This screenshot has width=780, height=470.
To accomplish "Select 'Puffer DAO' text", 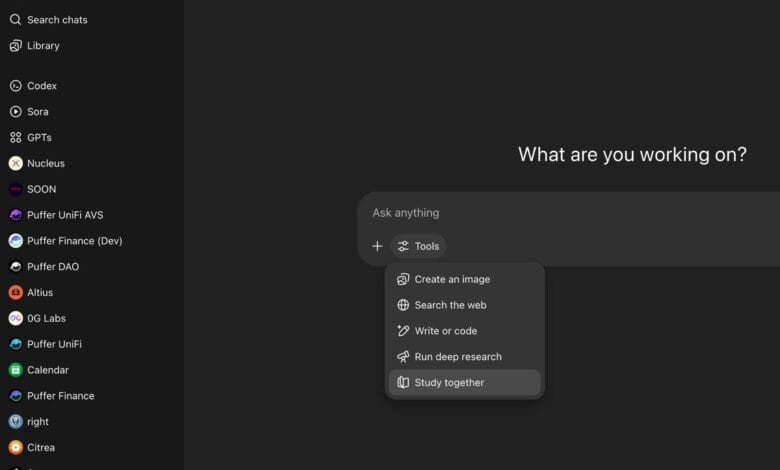I will (53, 267).
